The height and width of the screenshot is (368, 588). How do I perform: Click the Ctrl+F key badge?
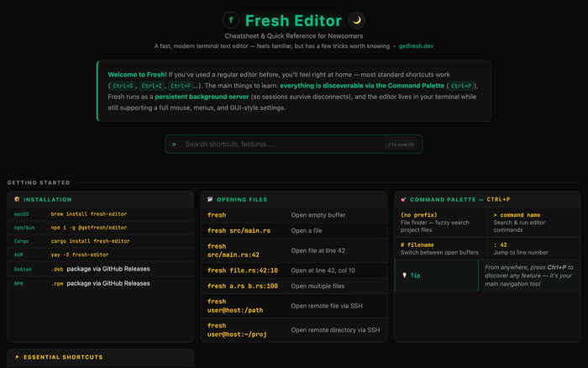pyautogui.click(x=181, y=86)
